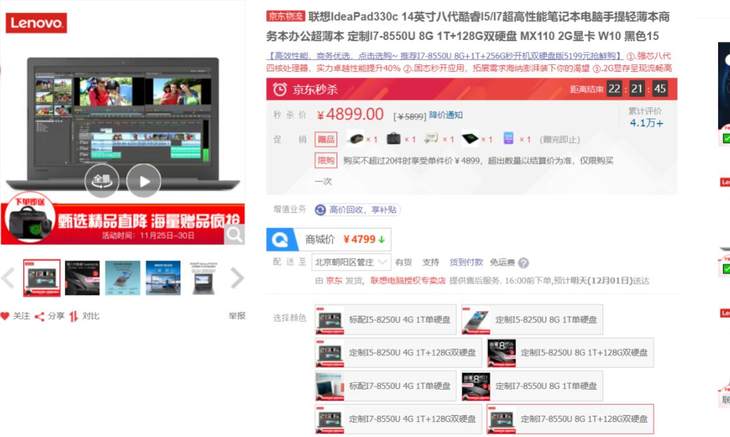Click the 货到付款 link

(x=466, y=262)
